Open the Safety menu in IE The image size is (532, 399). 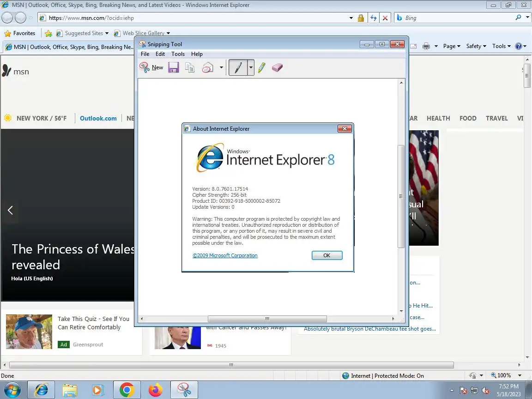tap(476, 46)
